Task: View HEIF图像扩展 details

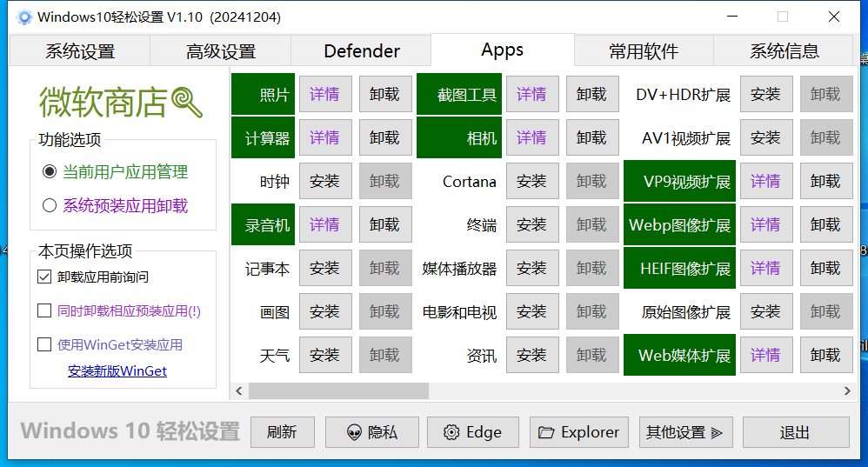Action: 766,268
